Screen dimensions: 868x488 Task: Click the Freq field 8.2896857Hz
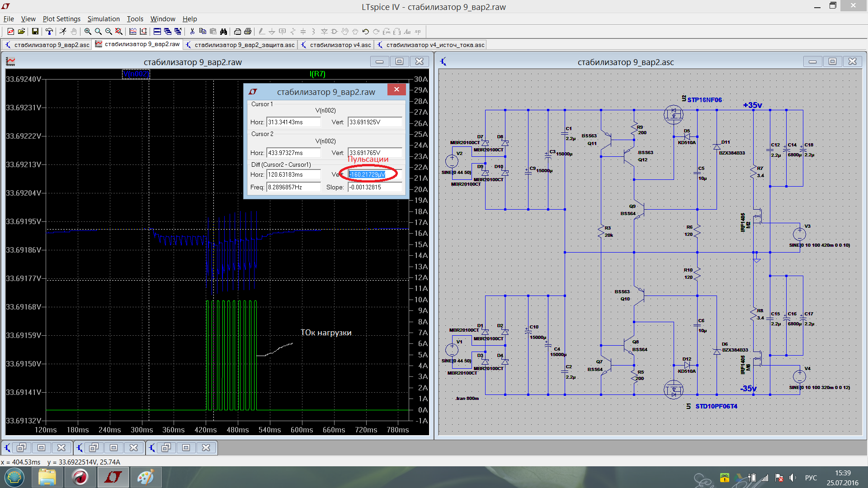pyautogui.click(x=293, y=187)
